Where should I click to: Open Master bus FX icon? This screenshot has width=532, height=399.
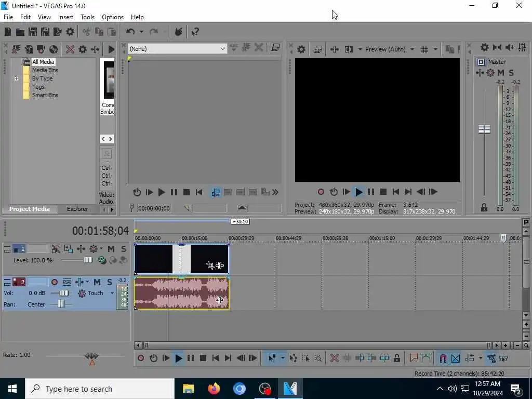480,73
